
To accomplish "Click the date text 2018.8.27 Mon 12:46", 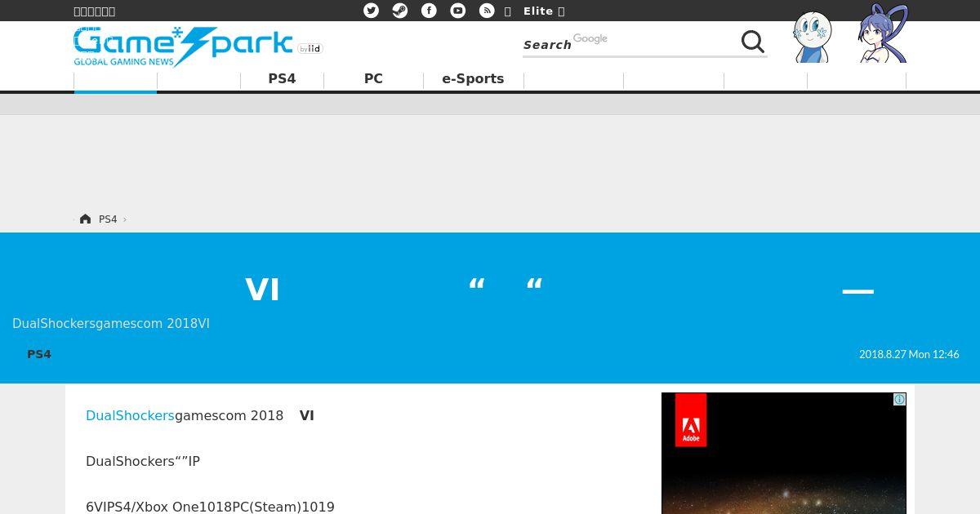I will pos(909,354).
